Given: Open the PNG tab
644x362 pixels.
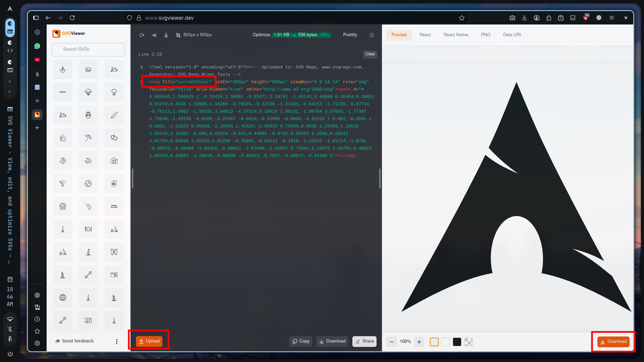Looking at the screenshot, I should (x=486, y=35).
